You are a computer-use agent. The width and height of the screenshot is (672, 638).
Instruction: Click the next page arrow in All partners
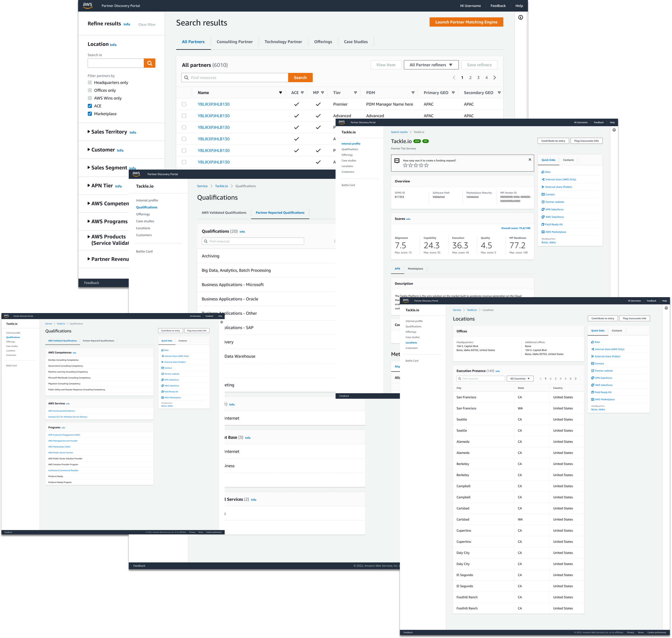[x=494, y=78]
